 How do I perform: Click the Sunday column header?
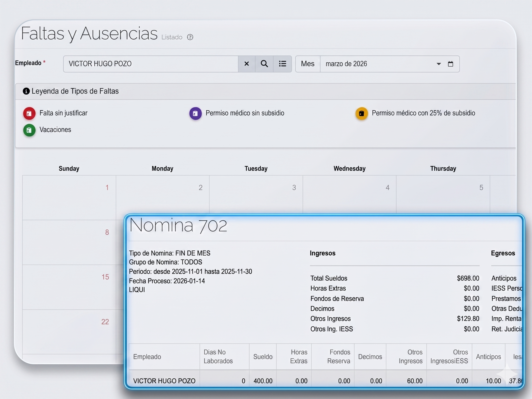[x=69, y=169]
